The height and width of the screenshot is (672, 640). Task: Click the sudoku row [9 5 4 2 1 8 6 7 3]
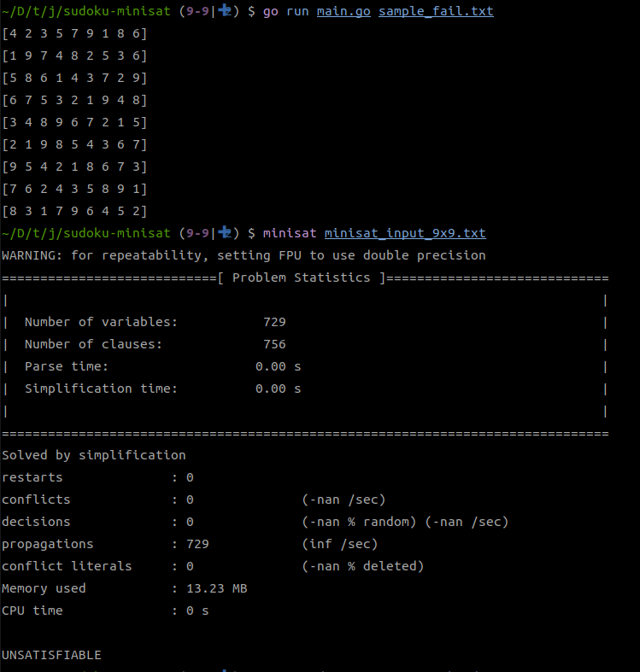coord(74,167)
